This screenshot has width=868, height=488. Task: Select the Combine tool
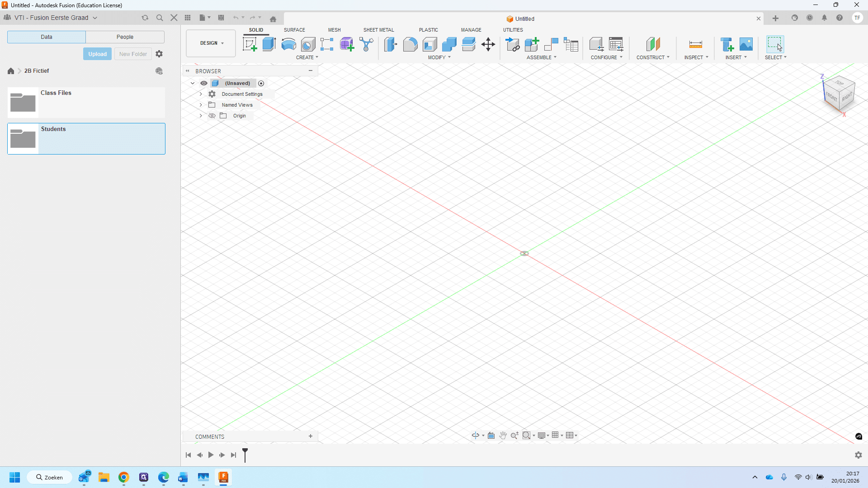(x=449, y=44)
